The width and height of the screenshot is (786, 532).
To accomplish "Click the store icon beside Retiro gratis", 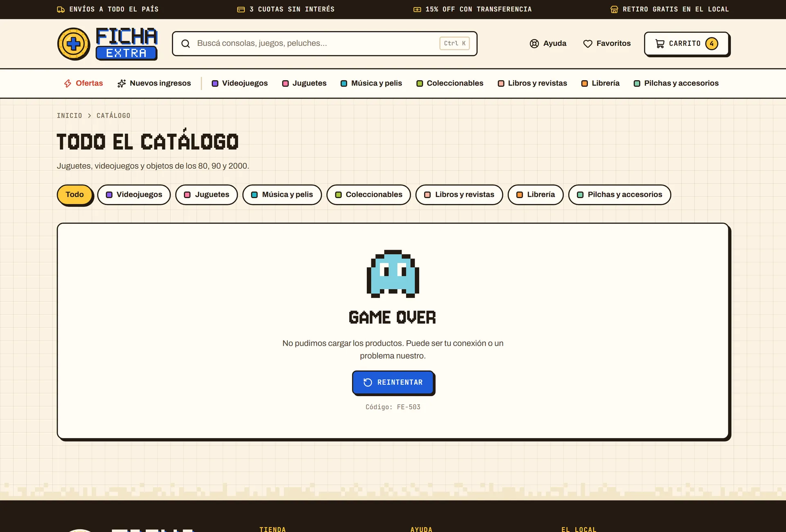I will coord(614,9).
